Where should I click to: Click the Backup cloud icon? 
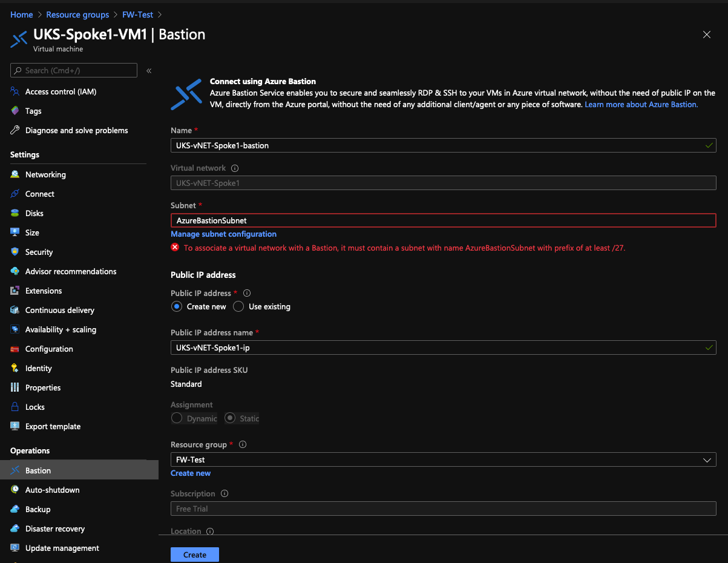pos(15,509)
